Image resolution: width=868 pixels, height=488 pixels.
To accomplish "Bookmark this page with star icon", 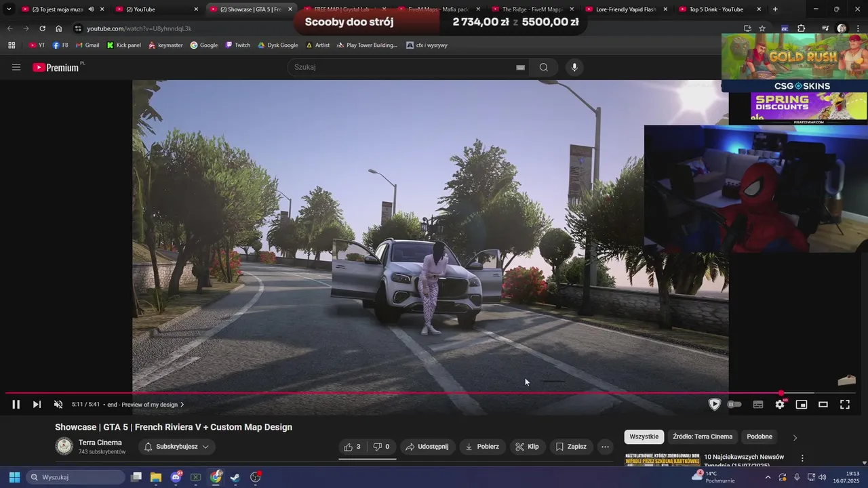I will click(x=762, y=28).
